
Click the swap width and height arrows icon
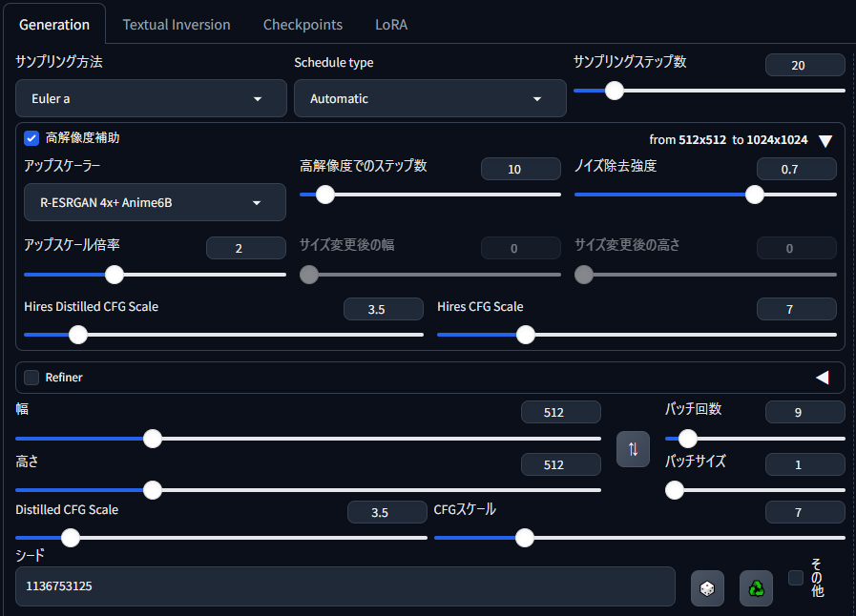pyautogui.click(x=633, y=449)
